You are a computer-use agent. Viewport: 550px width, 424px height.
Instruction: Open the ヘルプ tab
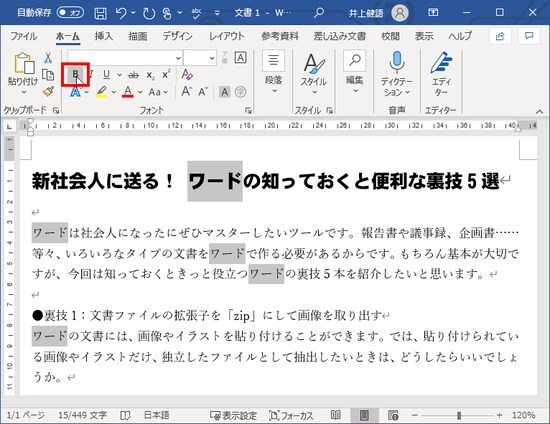460,36
